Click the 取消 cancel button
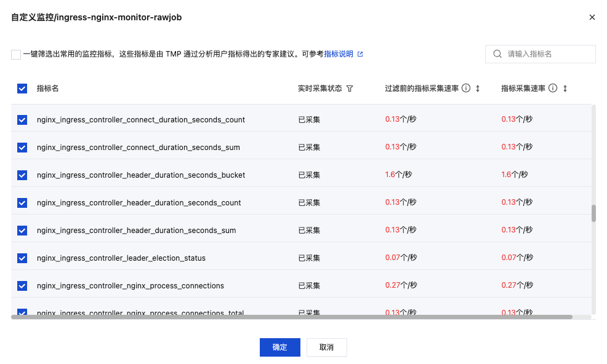The height and width of the screenshot is (364, 607). tap(327, 347)
